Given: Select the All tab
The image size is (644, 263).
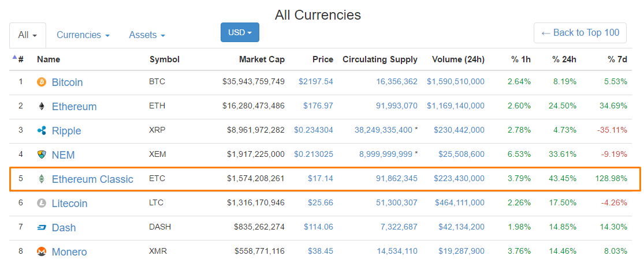Looking at the screenshot, I should click(x=27, y=35).
